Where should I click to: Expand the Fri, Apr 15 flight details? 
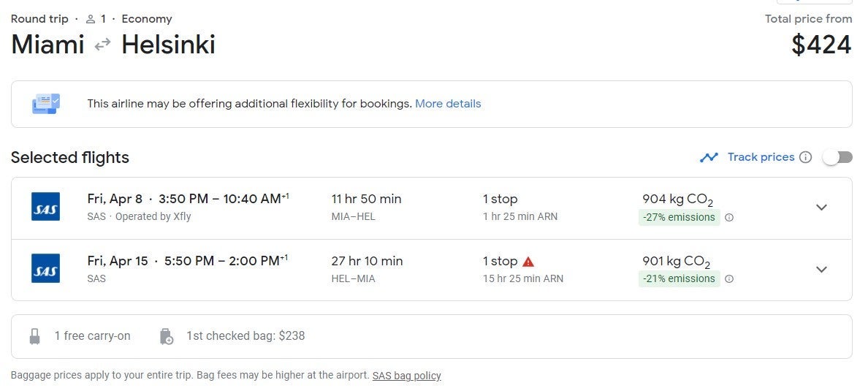(821, 270)
